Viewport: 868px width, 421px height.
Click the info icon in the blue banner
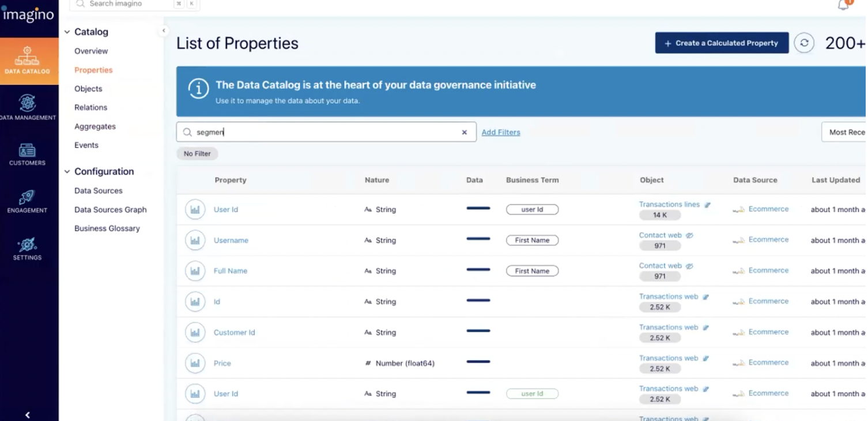point(198,89)
